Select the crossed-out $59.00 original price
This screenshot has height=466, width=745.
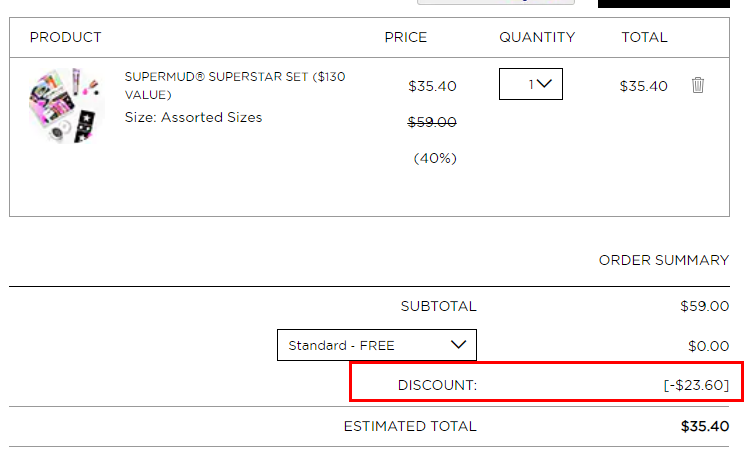point(432,122)
